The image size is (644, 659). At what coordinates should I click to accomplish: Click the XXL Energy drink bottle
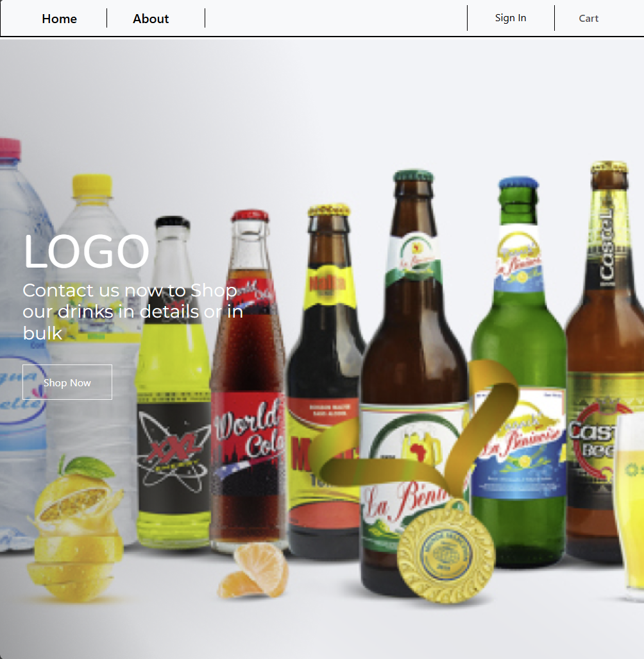click(x=173, y=382)
